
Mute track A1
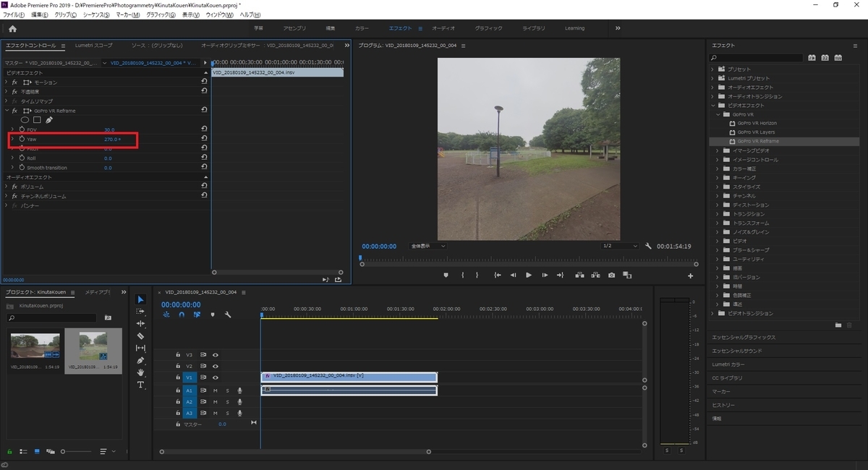[x=215, y=390]
